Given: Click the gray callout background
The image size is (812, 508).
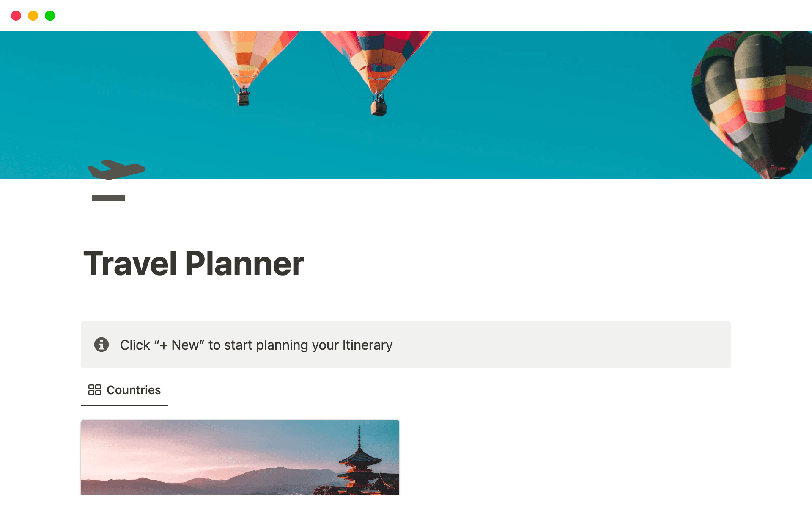Looking at the screenshot, I should [592, 345].
